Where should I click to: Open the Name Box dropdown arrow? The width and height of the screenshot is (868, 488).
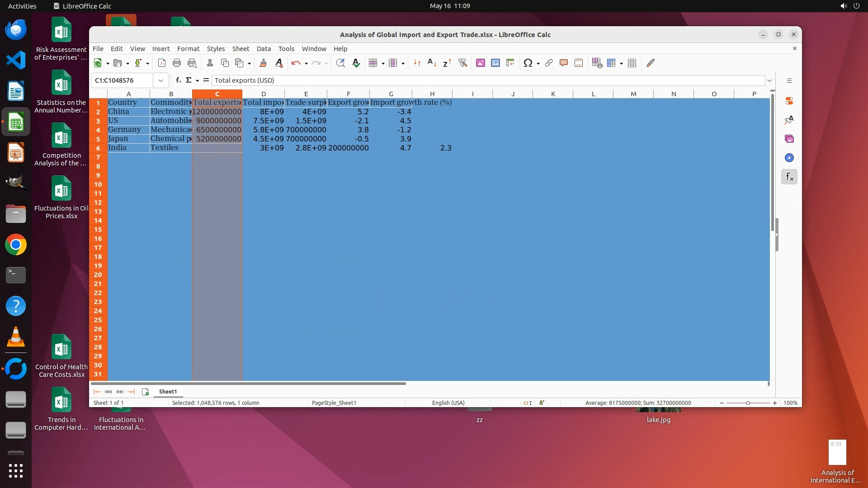point(160,80)
